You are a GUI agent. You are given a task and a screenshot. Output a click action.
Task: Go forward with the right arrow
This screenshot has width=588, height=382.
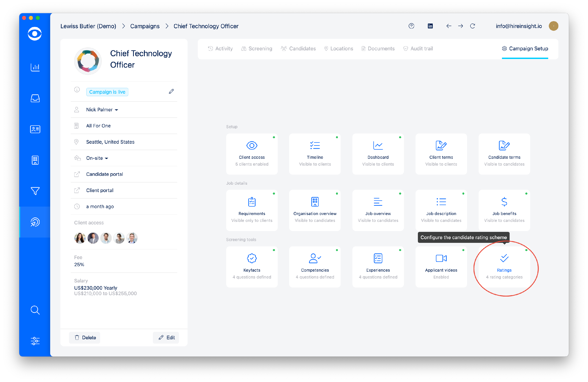(461, 26)
